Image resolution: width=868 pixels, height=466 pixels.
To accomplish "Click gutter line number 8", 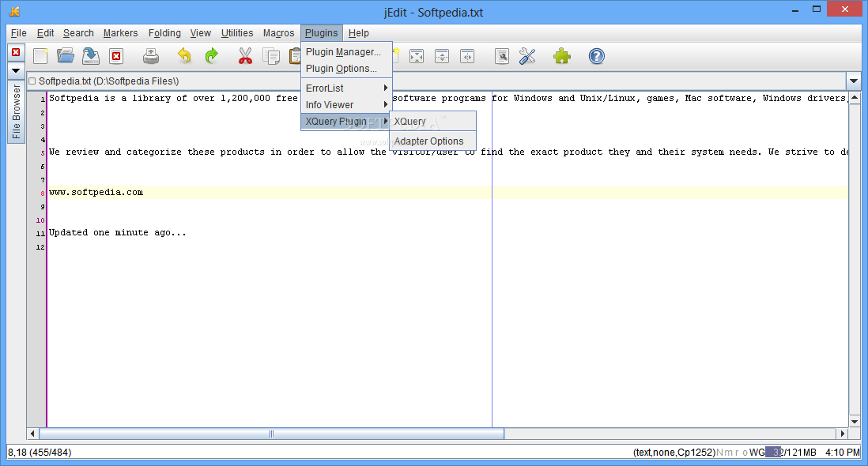I will pyautogui.click(x=43, y=194).
